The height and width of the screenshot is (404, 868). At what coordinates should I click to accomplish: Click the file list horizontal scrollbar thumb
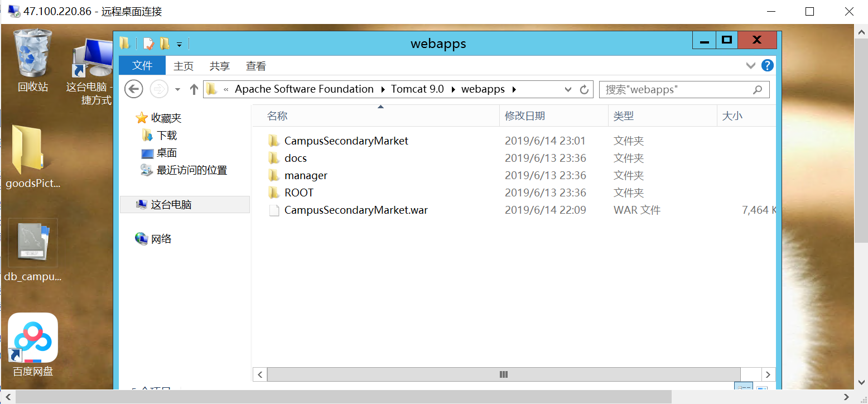click(504, 374)
